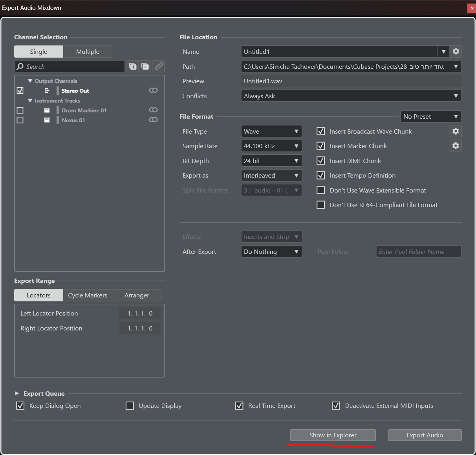Image resolution: width=476 pixels, height=455 pixels.
Task: Click Nexus 01 instrument keyboard icon
Action: tap(47, 120)
